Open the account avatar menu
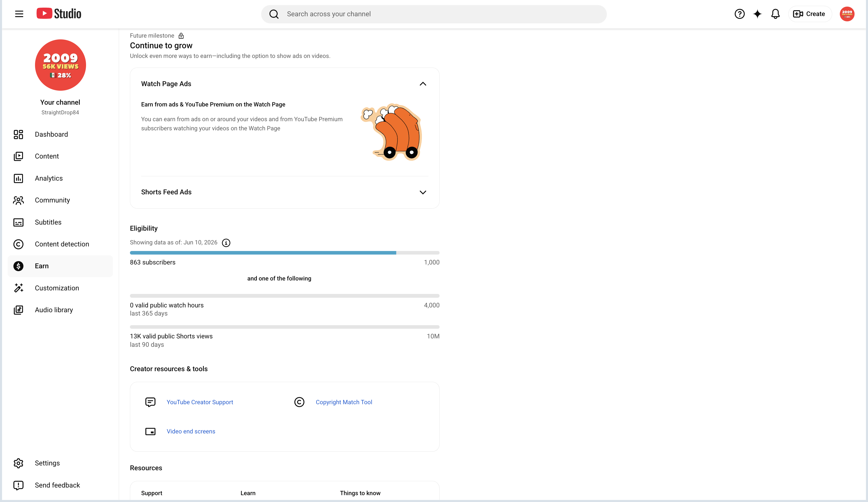The image size is (868, 502). [847, 14]
